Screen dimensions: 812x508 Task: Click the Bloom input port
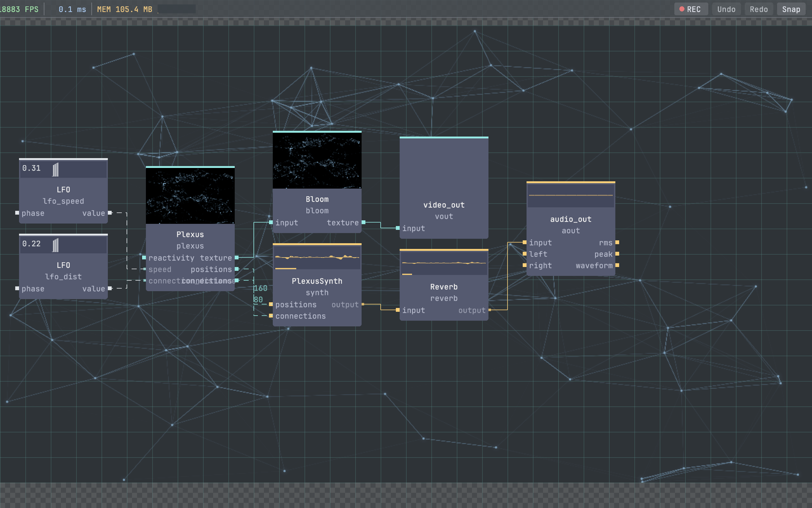[271, 222]
